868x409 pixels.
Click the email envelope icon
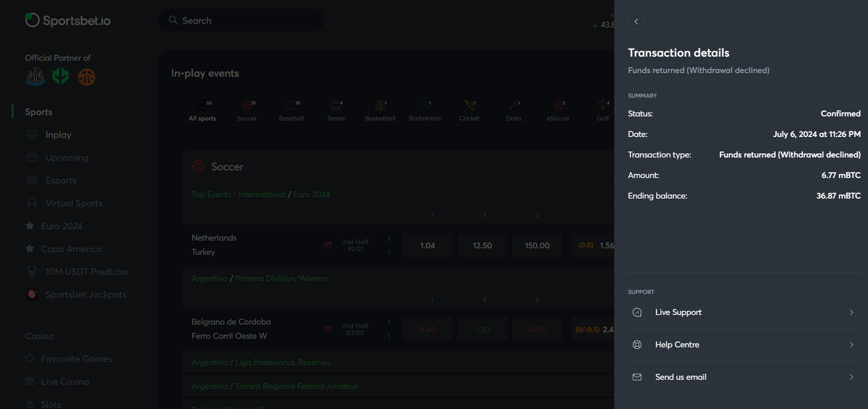pos(637,377)
